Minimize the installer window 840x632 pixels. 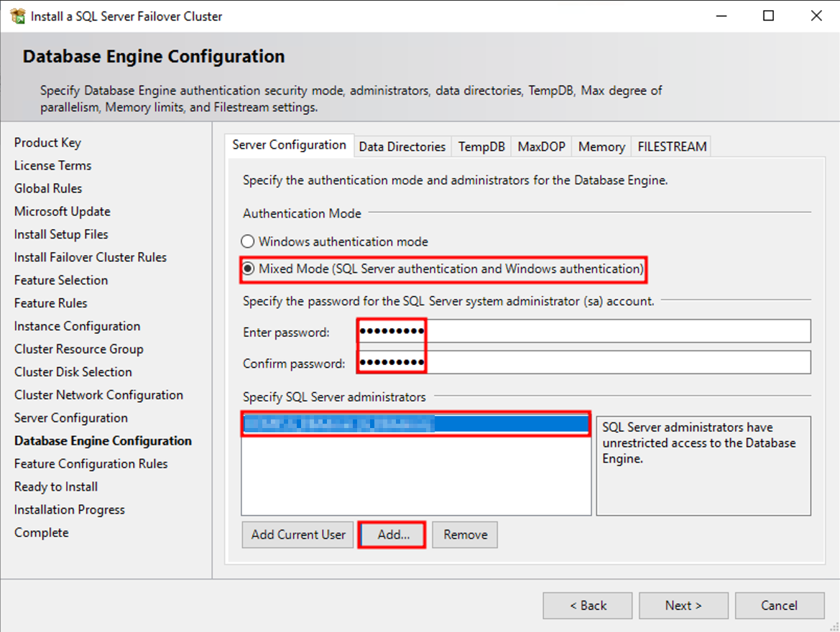721,16
